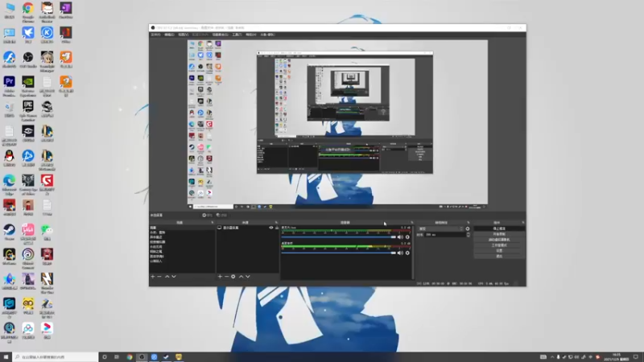
Task: Open the second menu in OBS menu bar
Action: pos(169,35)
